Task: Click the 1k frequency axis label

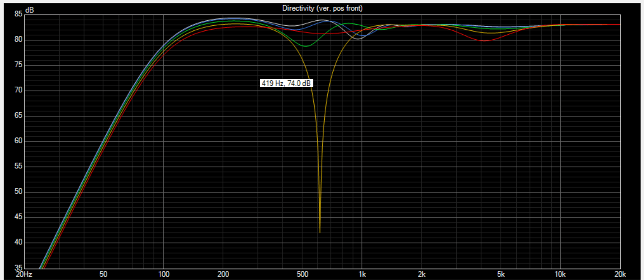Action: 362,274
